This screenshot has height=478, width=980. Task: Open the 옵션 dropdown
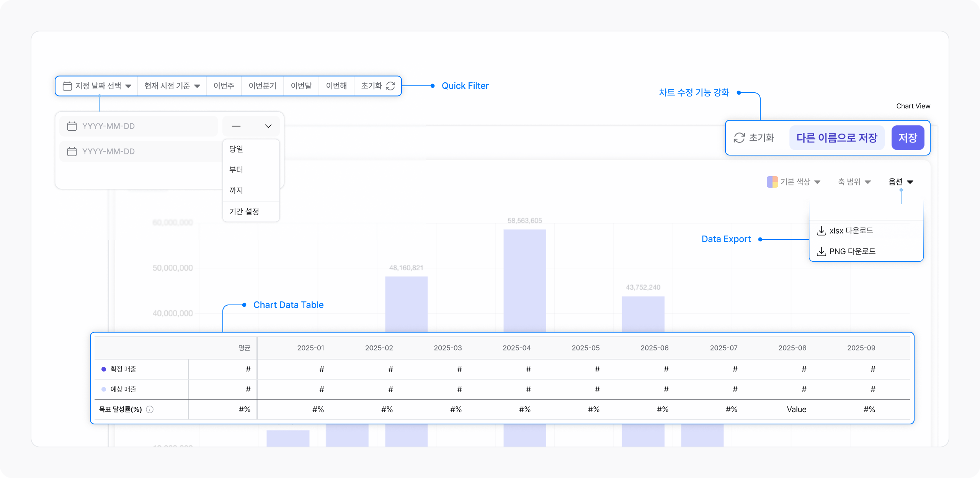click(900, 182)
